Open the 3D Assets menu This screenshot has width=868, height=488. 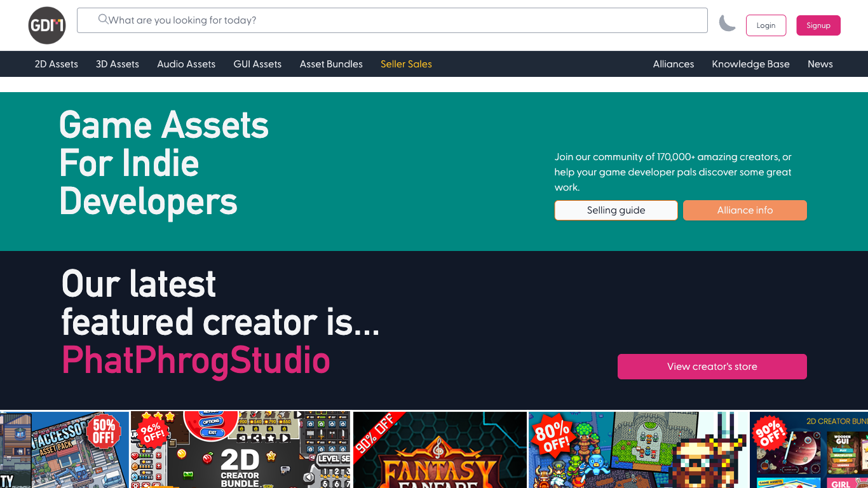118,64
